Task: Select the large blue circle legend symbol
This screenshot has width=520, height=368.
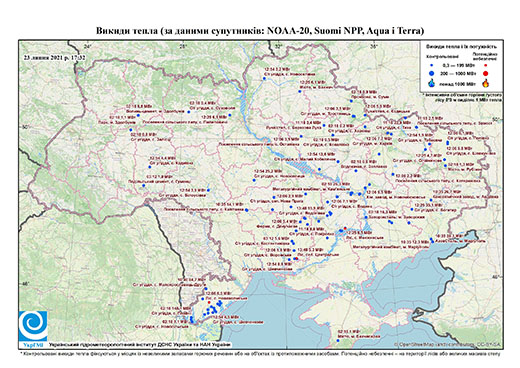Action: point(432,73)
